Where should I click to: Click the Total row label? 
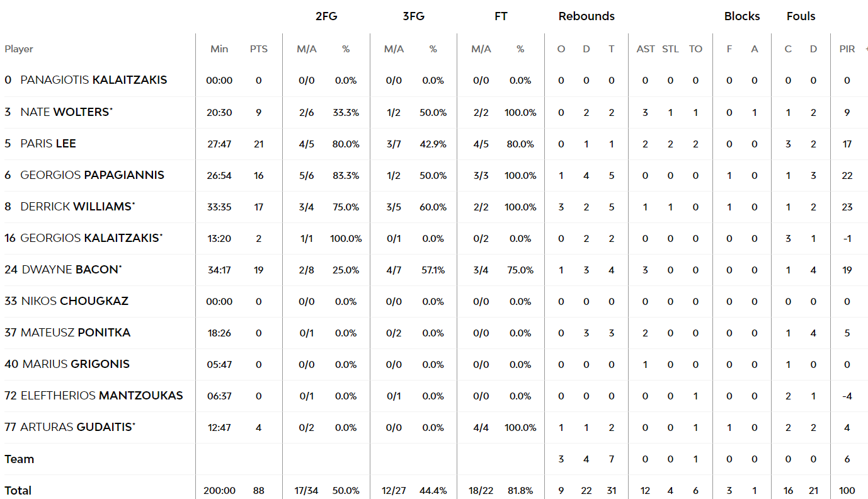point(18,490)
